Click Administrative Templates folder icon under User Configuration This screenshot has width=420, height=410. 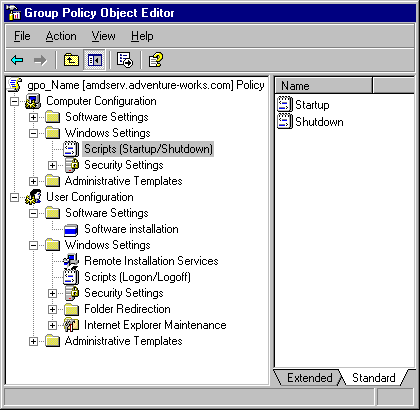click(x=52, y=341)
